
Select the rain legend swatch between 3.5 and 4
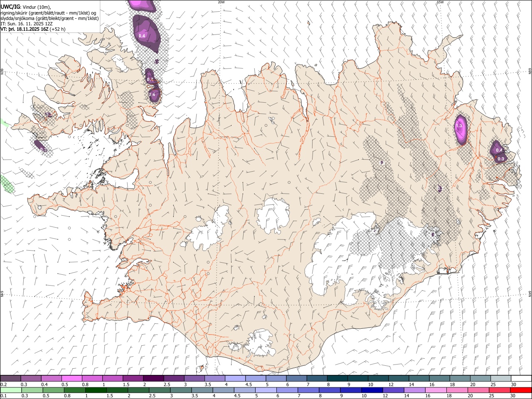click(202, 390)
